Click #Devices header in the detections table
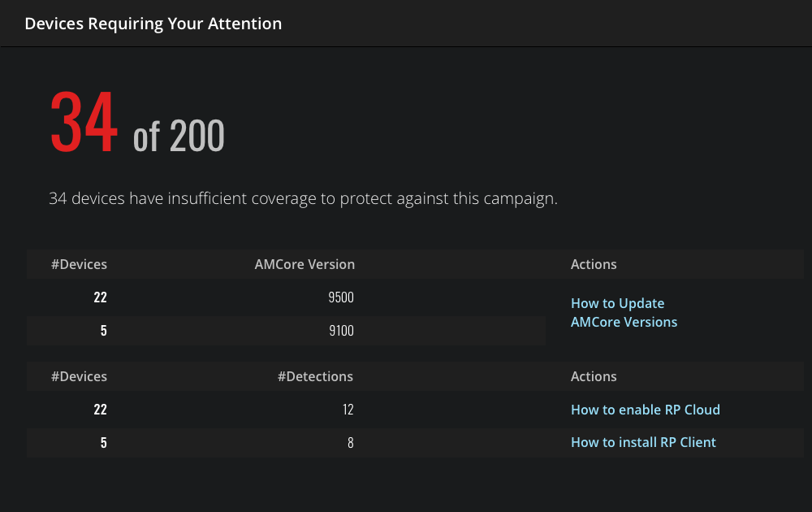 79,376
